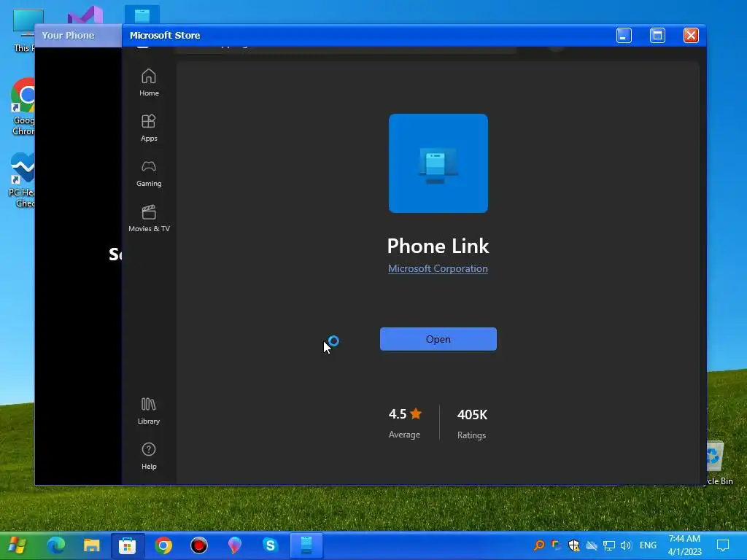Follow the Microsoft Corporation publisher link

click(x=438, y=268)
